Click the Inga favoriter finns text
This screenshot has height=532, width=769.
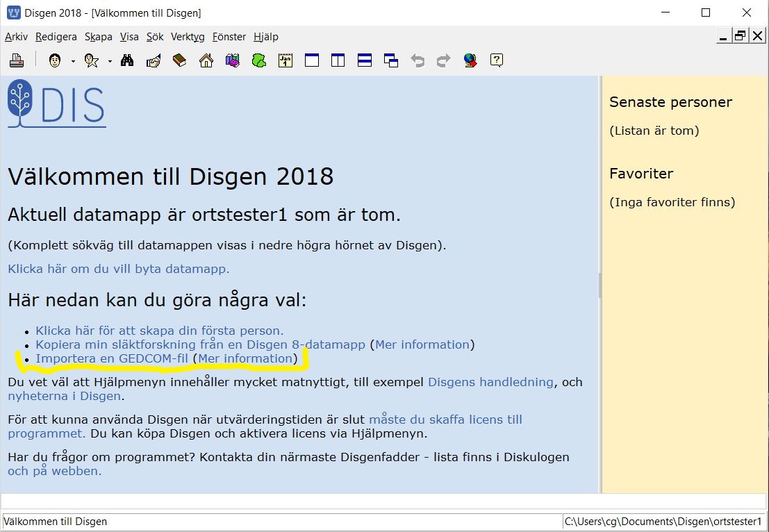[x=672, y=202]
